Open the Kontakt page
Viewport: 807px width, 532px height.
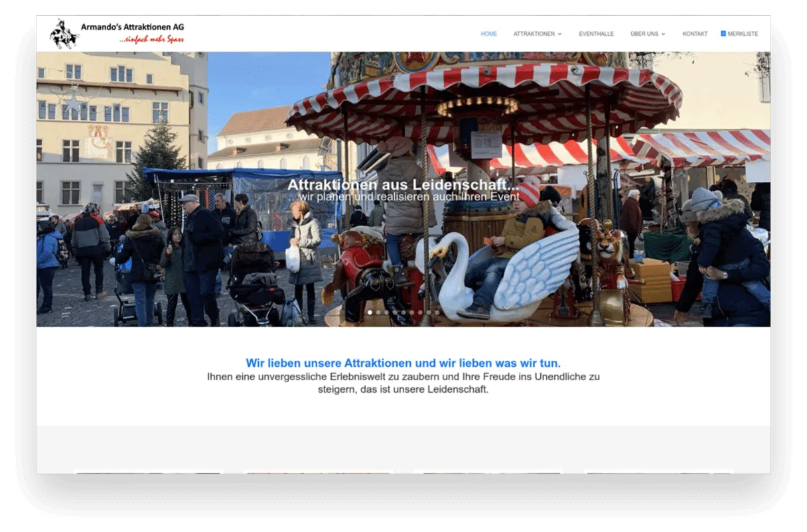(x=695, y=34)
